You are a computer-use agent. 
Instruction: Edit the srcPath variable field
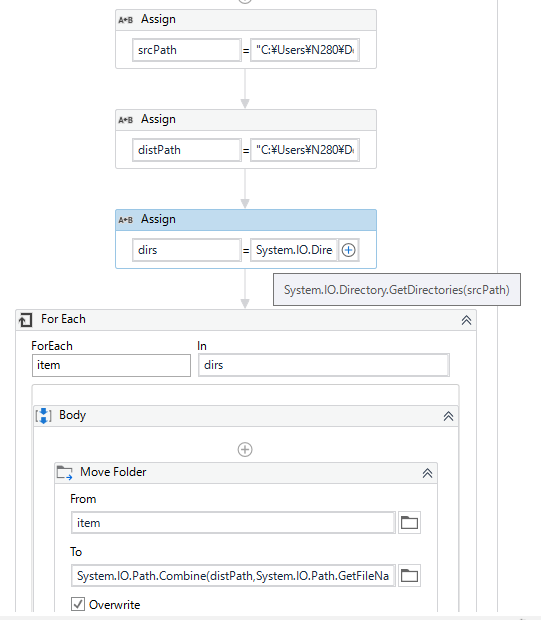coord(187,50)
